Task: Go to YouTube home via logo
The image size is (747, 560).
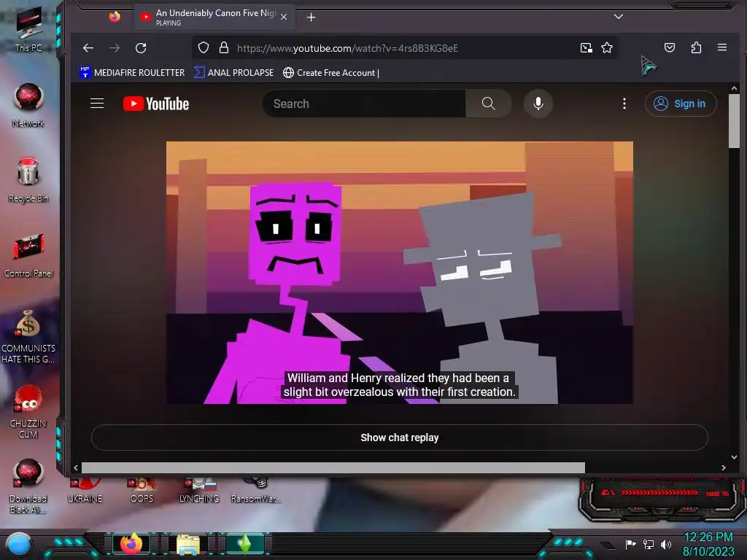Action: (156, 104)
